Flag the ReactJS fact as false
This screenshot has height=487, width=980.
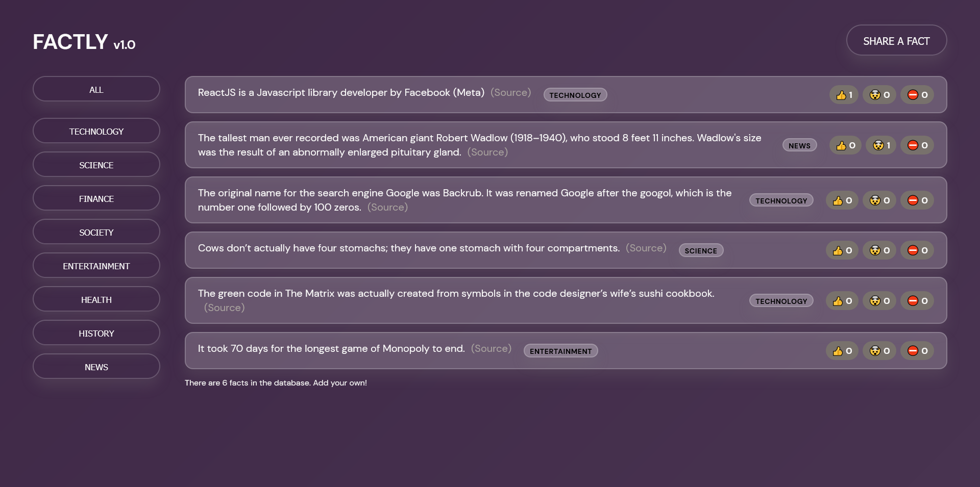pos(917,94)
